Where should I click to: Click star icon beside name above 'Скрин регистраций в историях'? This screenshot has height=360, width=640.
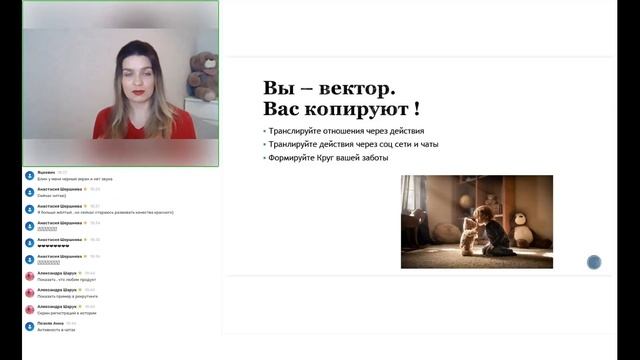pos(80,307)
